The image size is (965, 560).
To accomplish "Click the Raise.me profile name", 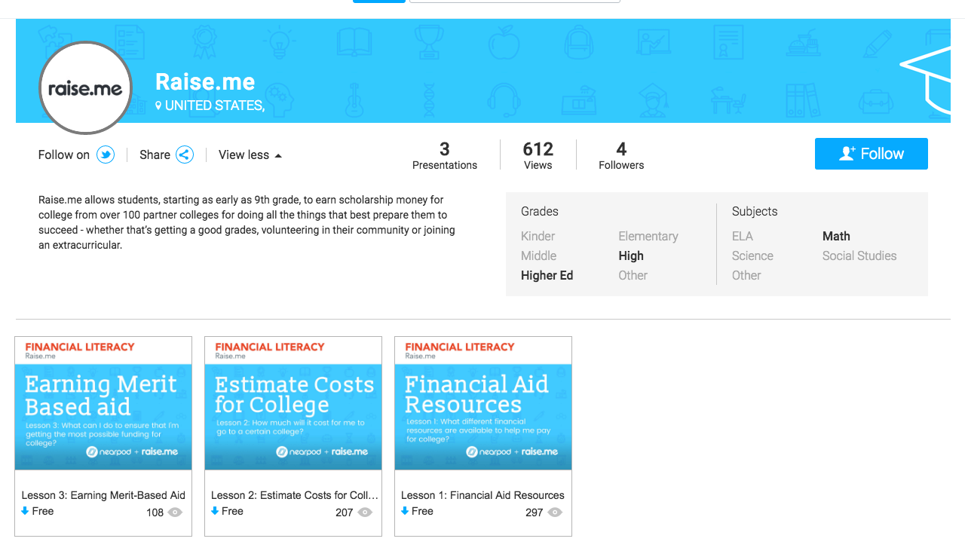I will [x=205, y=81].
